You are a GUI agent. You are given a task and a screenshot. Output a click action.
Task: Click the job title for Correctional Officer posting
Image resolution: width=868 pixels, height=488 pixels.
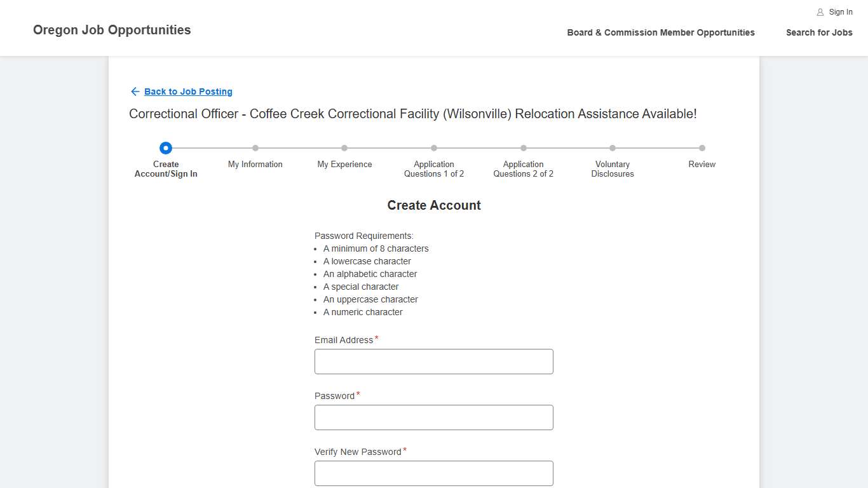pos(413,114)
